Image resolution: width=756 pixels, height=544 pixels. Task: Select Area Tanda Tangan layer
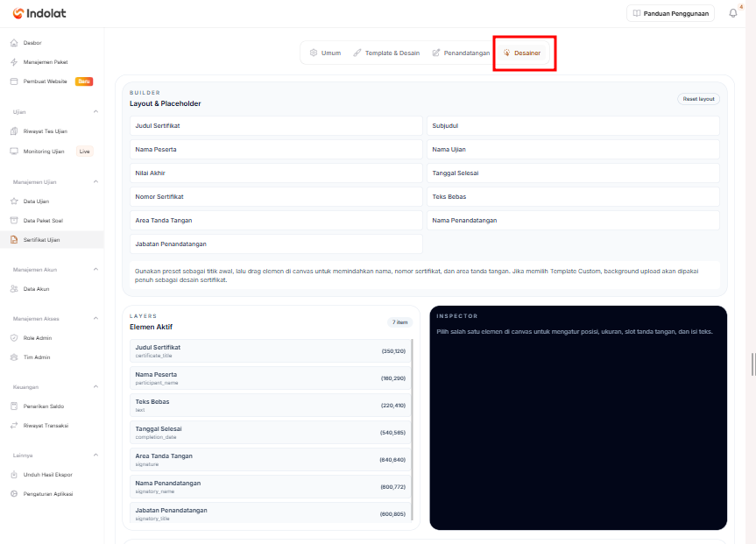270,460
